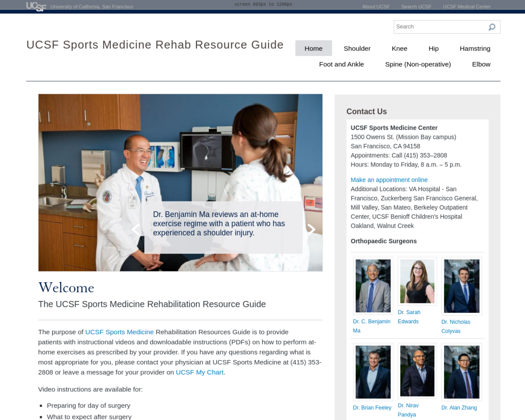Click 'Video instructions are available for:' text
Screen dimensions: 525x420
90,389
